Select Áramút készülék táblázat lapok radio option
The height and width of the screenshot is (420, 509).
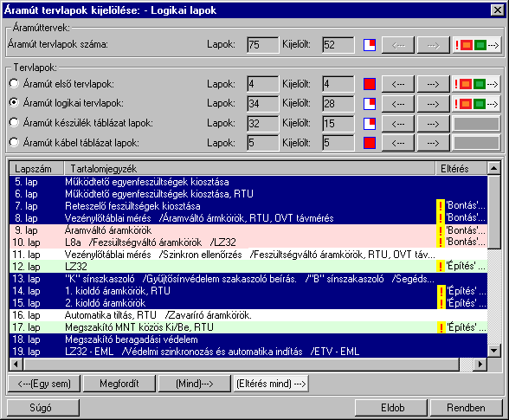click(x=14, y=123)
